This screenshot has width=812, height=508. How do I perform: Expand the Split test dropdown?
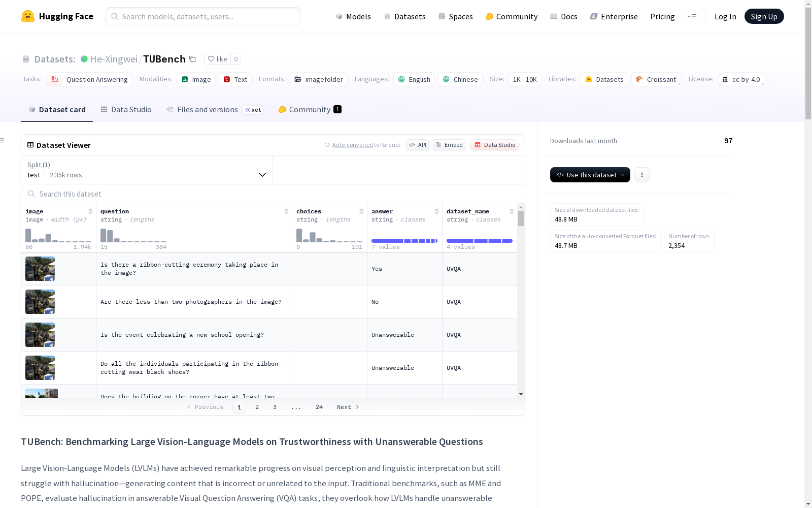click(147, 170)
